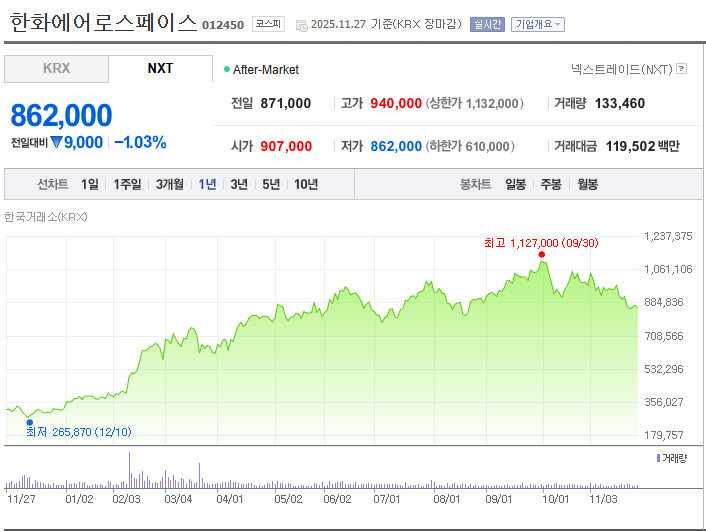
Task: Select the 3개월 line chart period
Action: coord(170,184)
